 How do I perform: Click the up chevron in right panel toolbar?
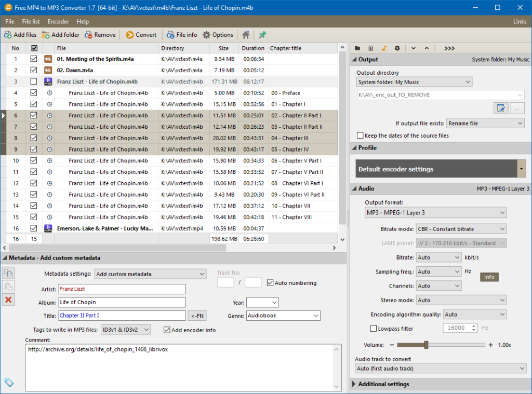pyautogui.click(x=427, y=48)
